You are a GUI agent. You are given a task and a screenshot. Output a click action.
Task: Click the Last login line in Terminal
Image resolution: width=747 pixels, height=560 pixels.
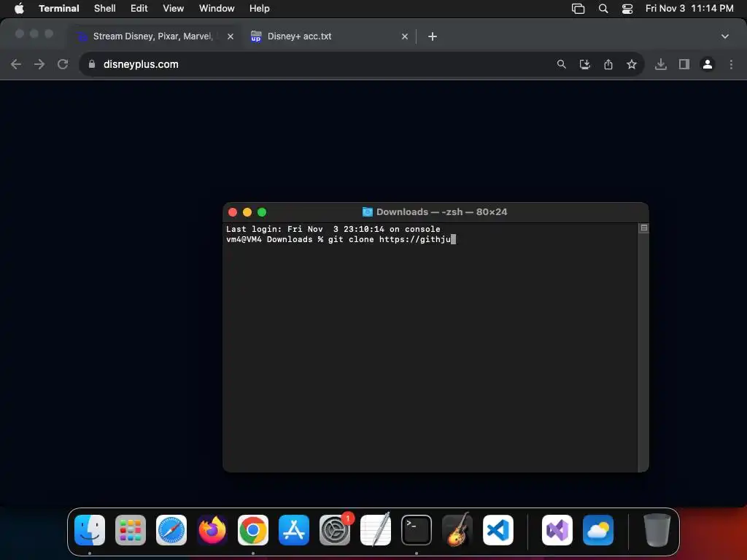click(x=333, y=229)
